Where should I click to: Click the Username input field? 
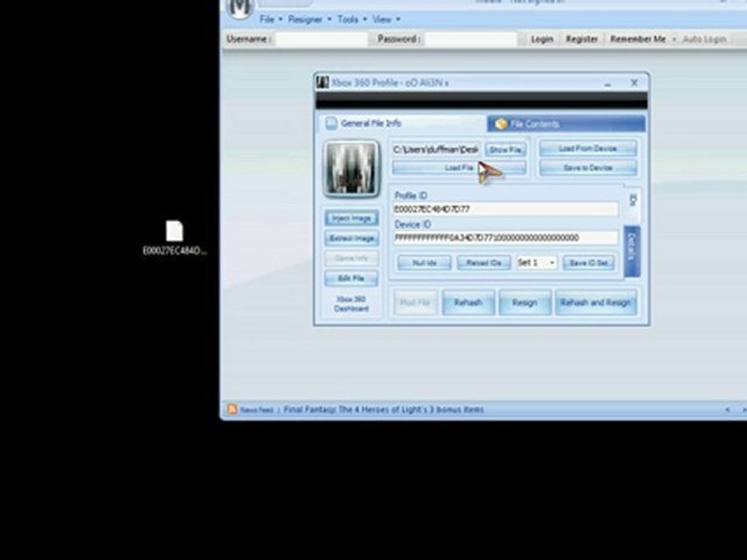tap(321, 39)
